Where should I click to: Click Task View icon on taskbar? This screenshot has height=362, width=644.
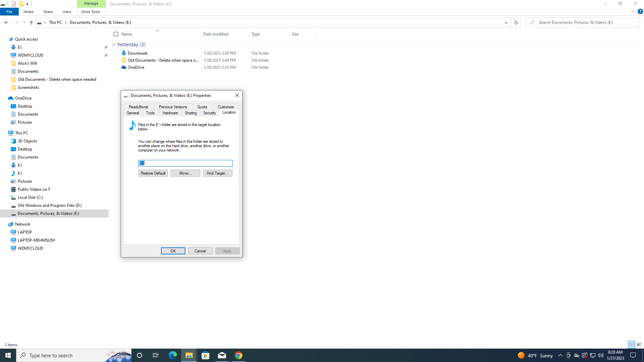coord(156,355)
